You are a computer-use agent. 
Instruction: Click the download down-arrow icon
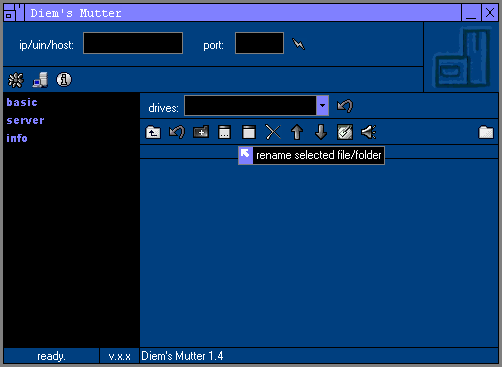tap(321, 132)
